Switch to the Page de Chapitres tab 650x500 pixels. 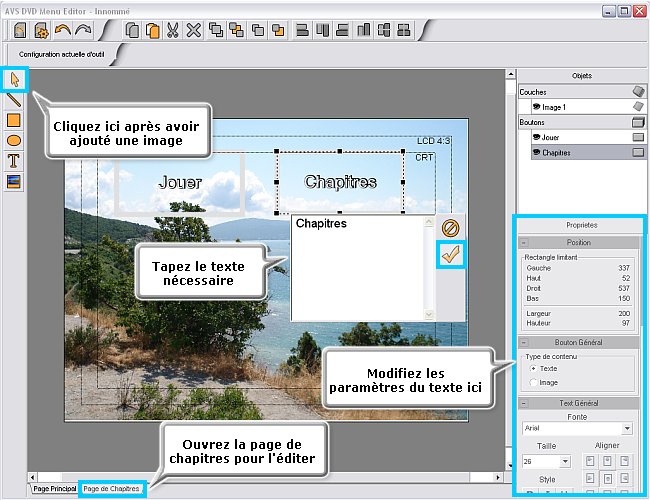tap(111, 489)
